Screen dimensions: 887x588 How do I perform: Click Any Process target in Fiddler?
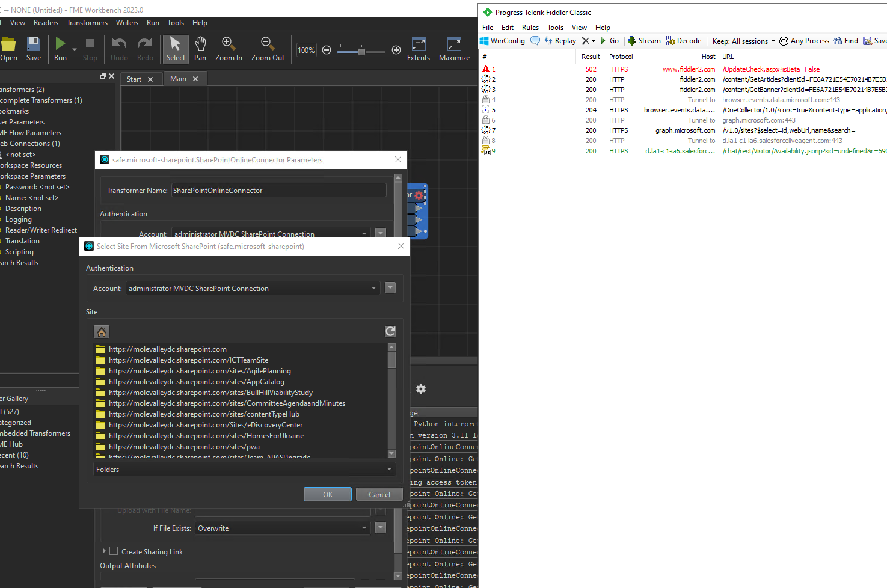(x=804, y=41)
